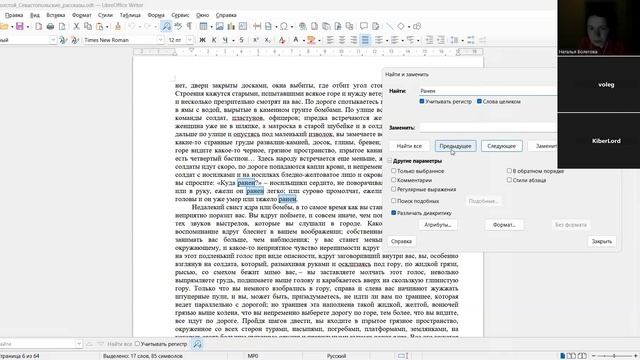Toggle 'Учитывать регистр' in bottom find bar

(x=137, y=344)
